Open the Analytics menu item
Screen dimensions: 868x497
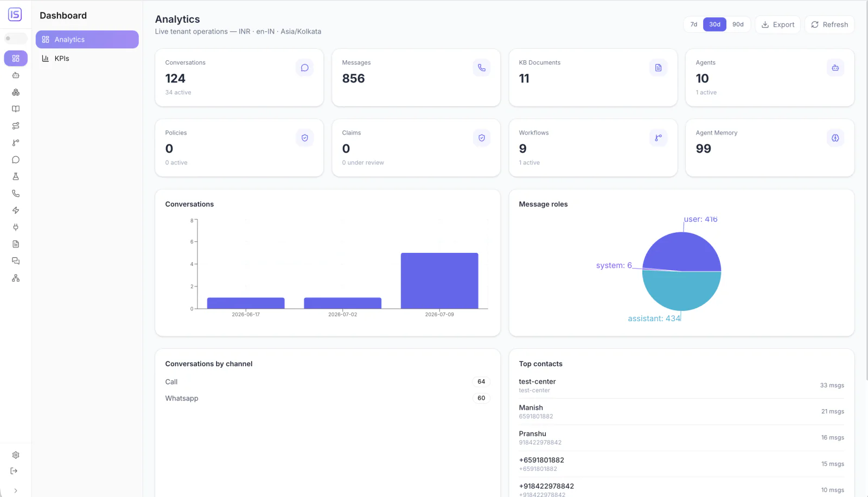point(87,40)
